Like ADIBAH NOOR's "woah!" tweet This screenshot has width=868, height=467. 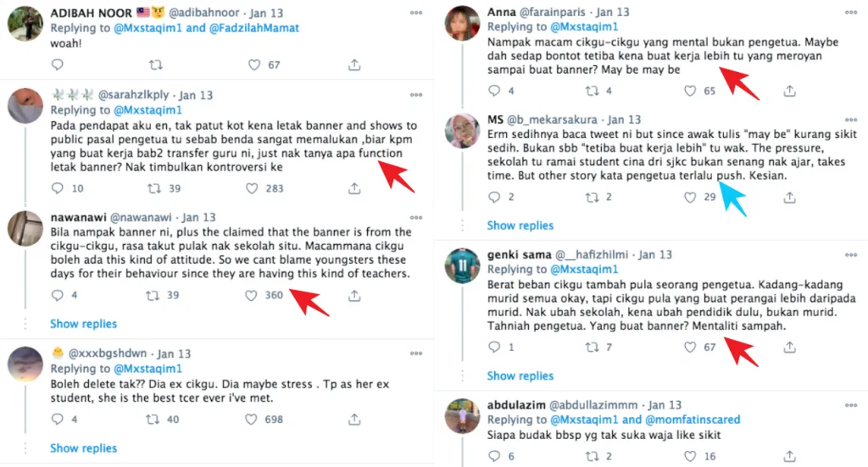click(253, 64)
